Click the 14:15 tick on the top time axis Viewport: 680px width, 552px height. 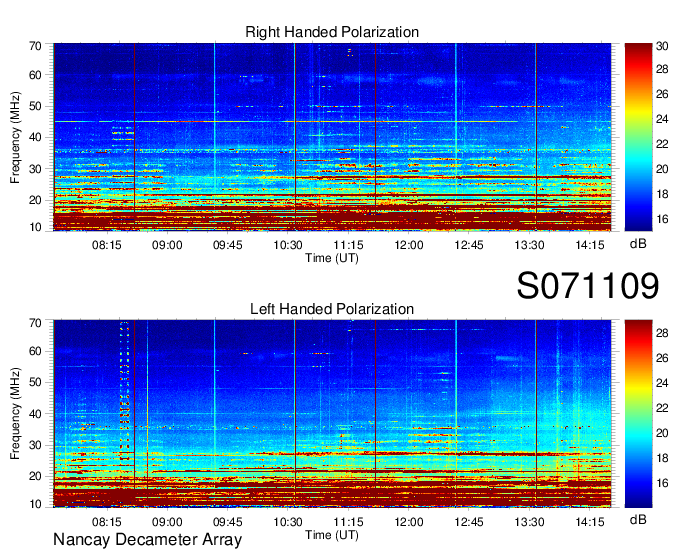click(x=590, y=245)
